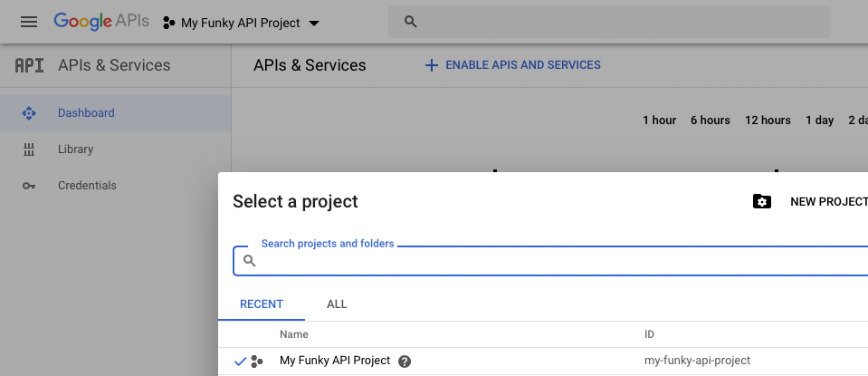This screenshot has width=868, height=376.
Task: Click the project icon beside My Funky API Project
Action: point(169,23)
